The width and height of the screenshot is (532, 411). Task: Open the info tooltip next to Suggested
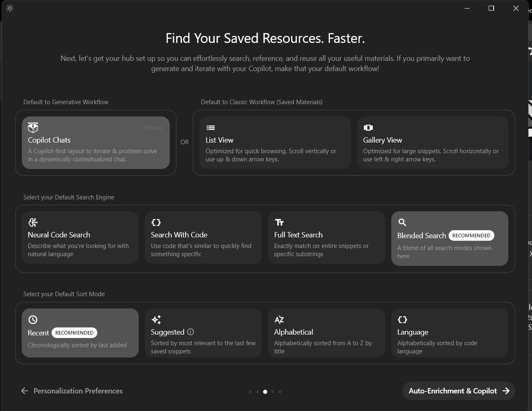coord(190,332)
